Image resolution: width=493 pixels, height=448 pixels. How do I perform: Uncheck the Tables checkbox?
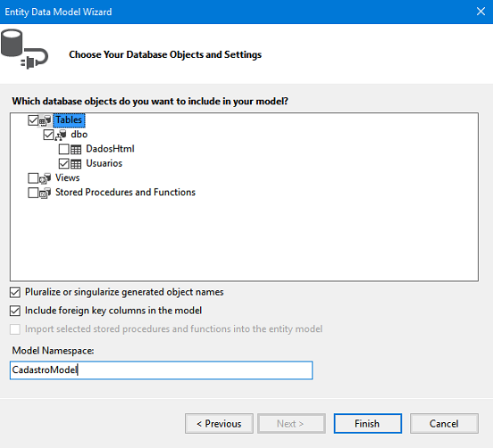(x=33, y=120)
